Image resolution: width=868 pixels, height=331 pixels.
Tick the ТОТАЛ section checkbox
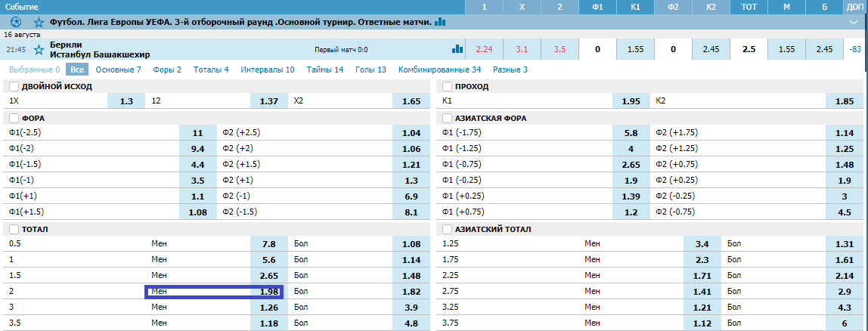[x=14, y=229]
